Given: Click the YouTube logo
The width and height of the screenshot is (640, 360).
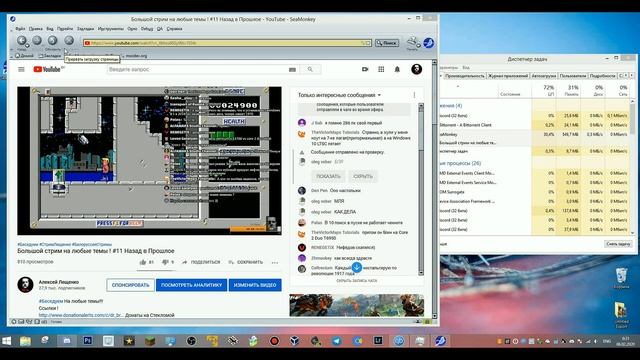Looking at the screenshot, I should click(x=48, y=69).
